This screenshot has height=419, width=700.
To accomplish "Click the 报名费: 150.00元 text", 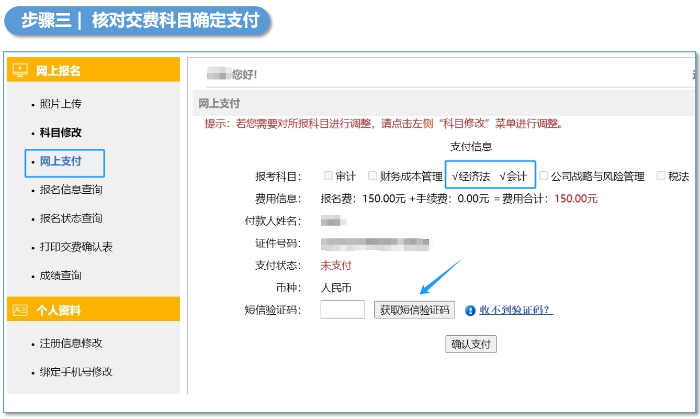I will point(363,199).
